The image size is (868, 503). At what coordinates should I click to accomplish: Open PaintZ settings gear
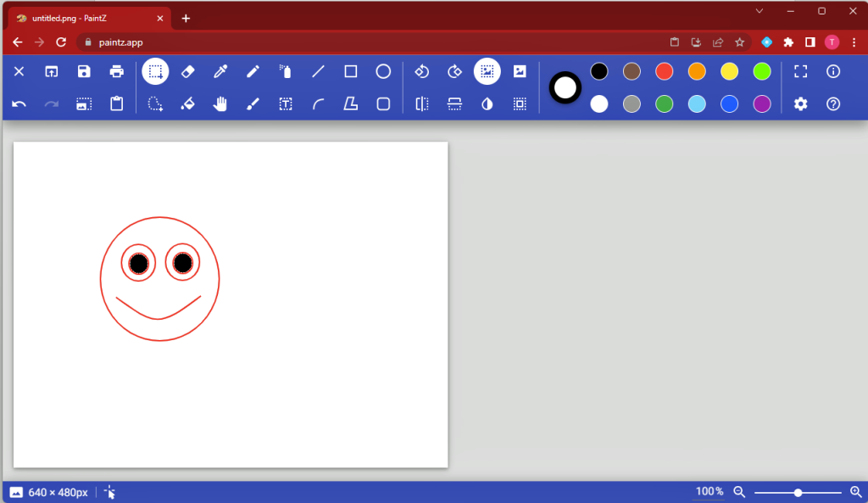click(800, 103)
